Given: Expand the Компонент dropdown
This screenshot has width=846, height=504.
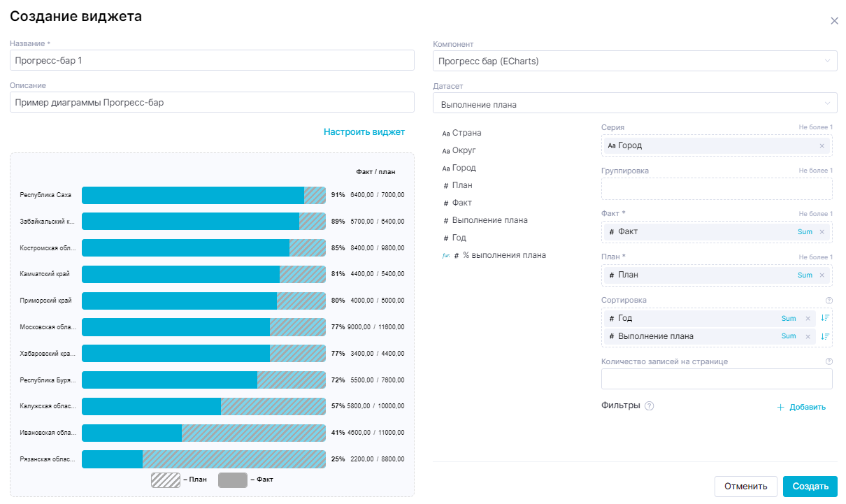Looking at the screenshot, I should 828,62.
